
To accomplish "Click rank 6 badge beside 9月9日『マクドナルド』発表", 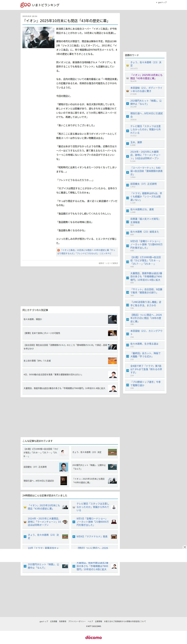I will tap(74, 536).
